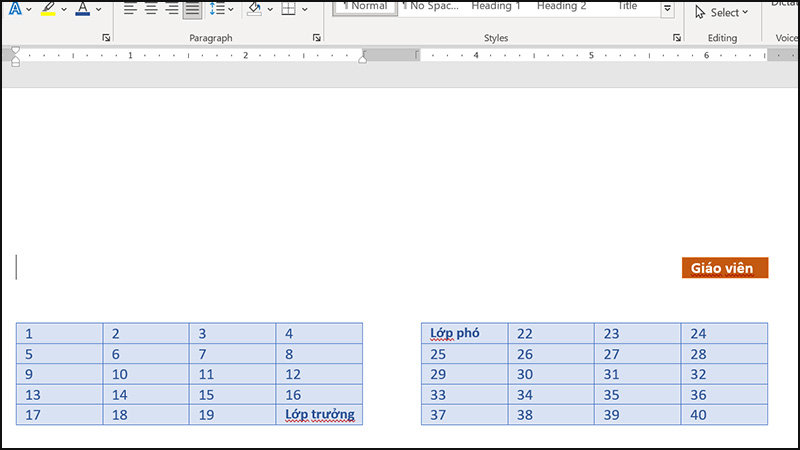Screen dimensions: 800x450
Task: Click the Line and Paragraph Spacing icon
Action: tap(218, 9)
